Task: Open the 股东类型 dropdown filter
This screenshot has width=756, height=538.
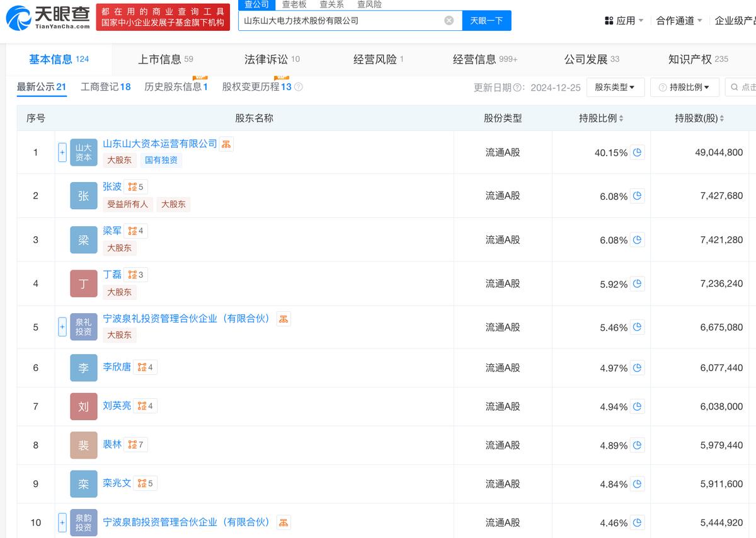Action: [616, 87]
